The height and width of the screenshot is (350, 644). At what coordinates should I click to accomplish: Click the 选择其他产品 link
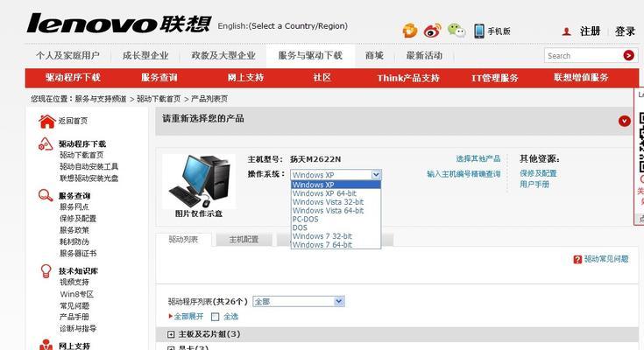478,158
